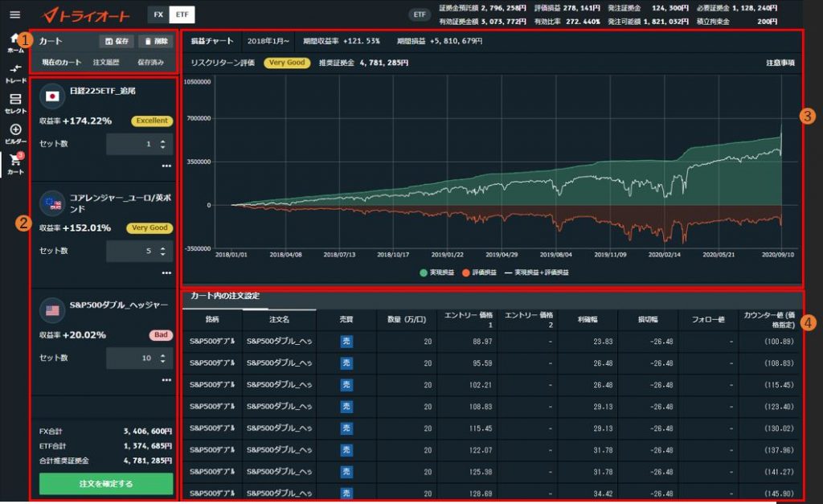The width and height of the screenshot is (823, 504).
Task: Click the ETF合計 1,374,685円 amount
Action: coord(148,446)
